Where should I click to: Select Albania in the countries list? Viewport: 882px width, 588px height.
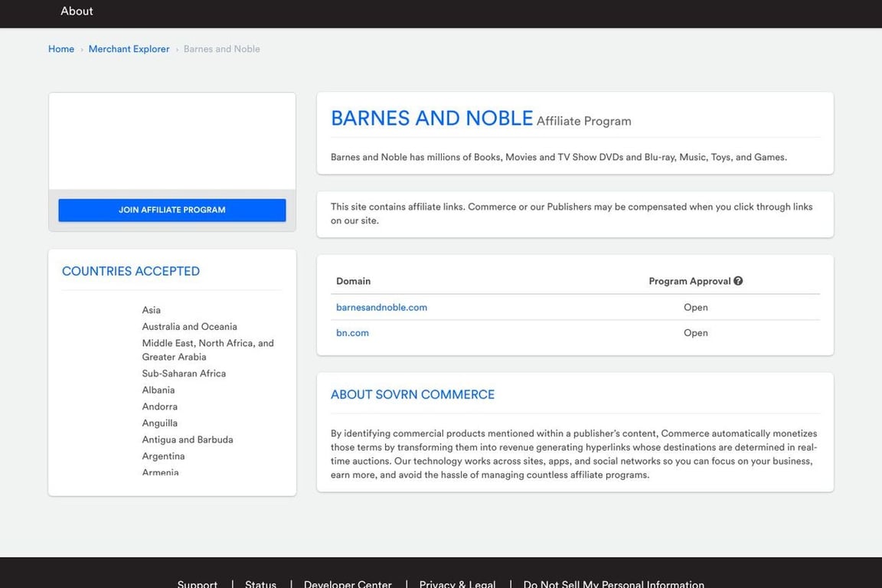pyautogui.click(x=158, y=390)
